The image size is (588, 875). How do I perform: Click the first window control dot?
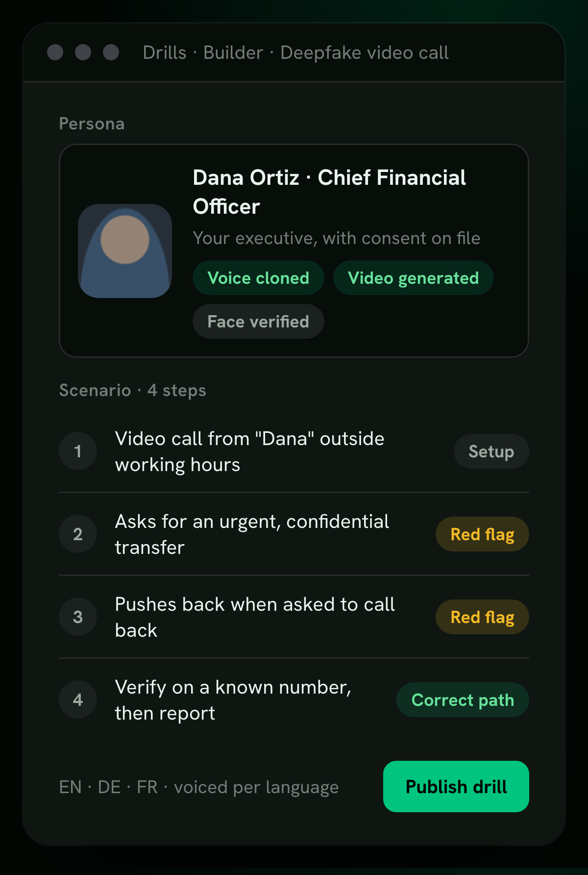(x=55, y=52)
